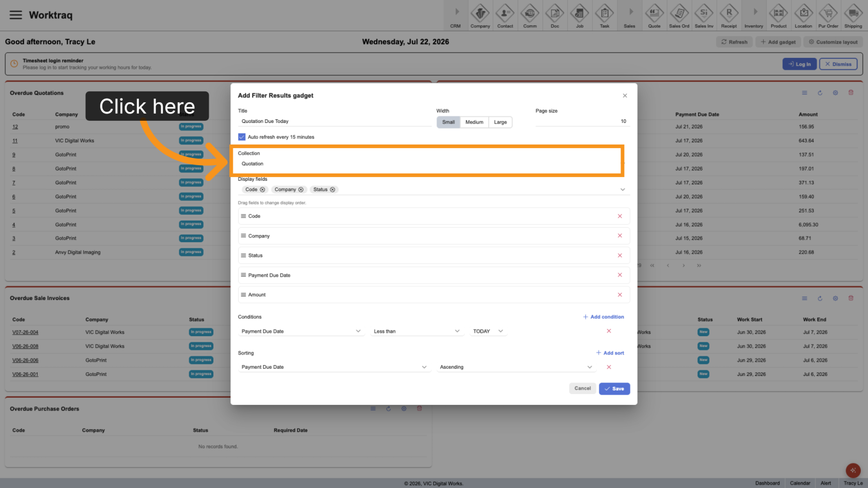Open the Shipping module icon

[853, 15]
